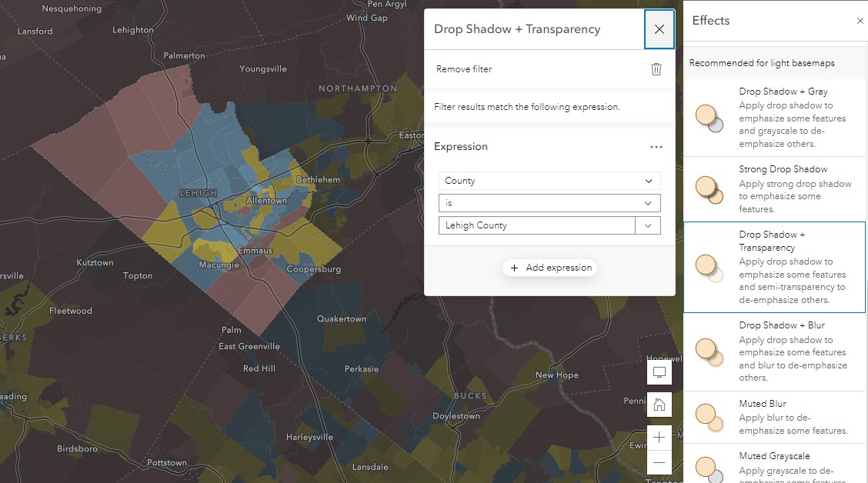
Task: Click the Strong Drop Shadow icon
Action: coord(709,190)
